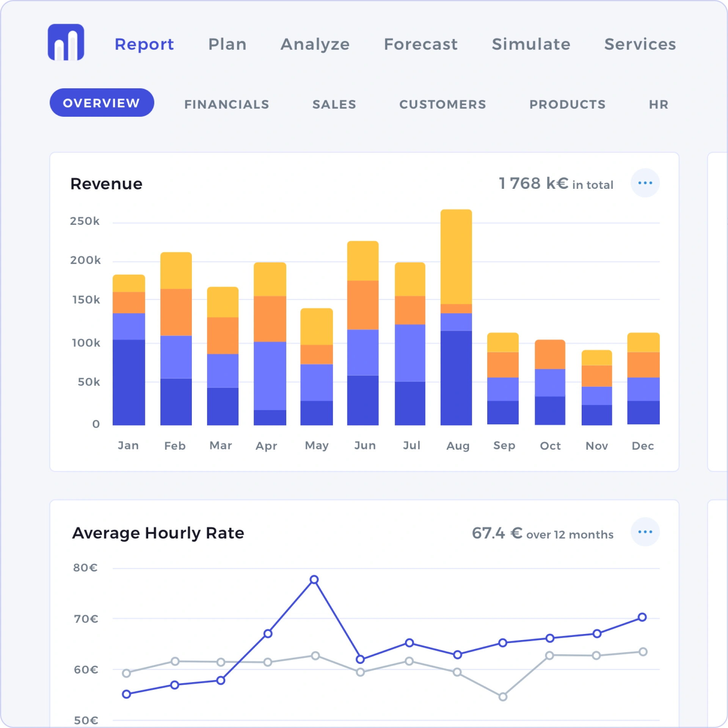The height and width of the screenshot is (728, 728).
Task: Switch to the Products tab
Action: coord(567,104)
